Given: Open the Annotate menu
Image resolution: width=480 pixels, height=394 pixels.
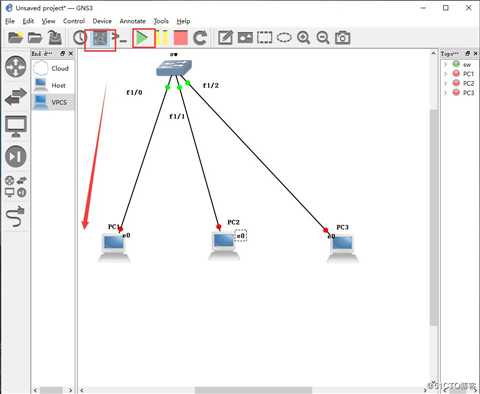Looking at the screenshot, I should [x=132, y=21].
